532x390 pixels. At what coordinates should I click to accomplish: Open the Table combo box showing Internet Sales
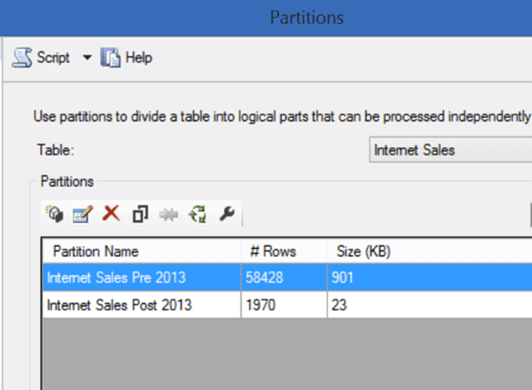pyautogui.click(x=451, y=150)
